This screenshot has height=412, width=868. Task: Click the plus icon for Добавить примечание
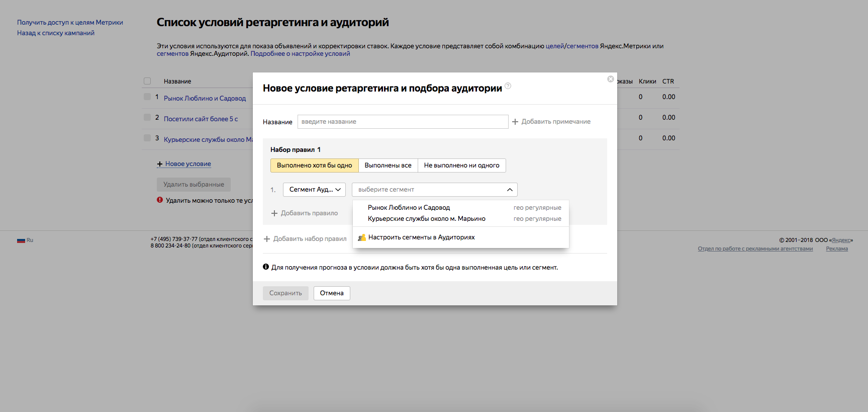coord(515,122)
